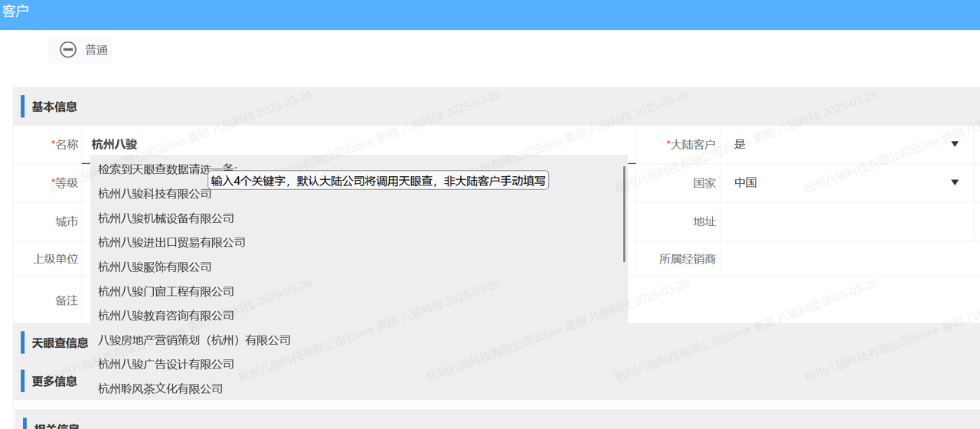Expand the 天眼查信息 section

pyautogui.click(x=60, y=343)
